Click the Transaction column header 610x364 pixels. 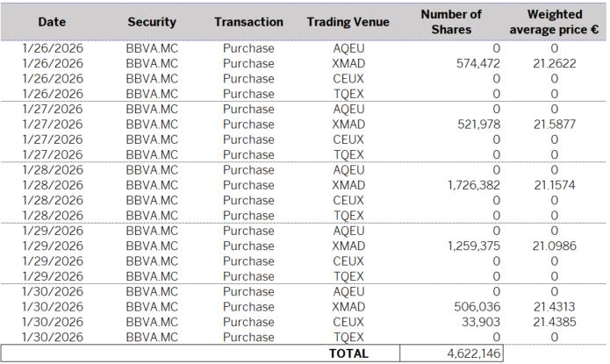pyautogui.click(x=248, y=22)
